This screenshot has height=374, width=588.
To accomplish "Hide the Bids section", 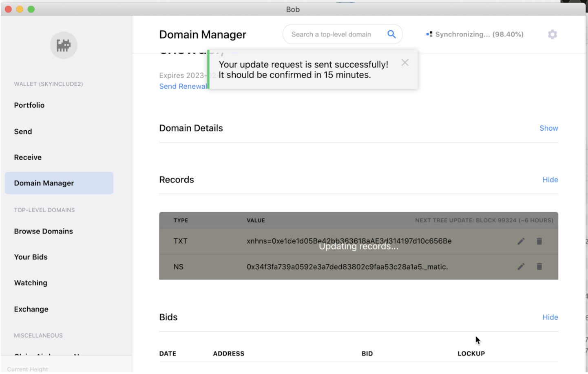I will click(550, 317).
